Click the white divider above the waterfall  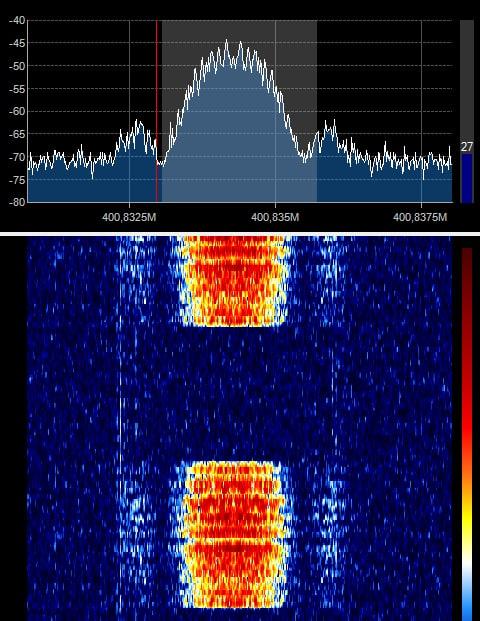(240, 234)
